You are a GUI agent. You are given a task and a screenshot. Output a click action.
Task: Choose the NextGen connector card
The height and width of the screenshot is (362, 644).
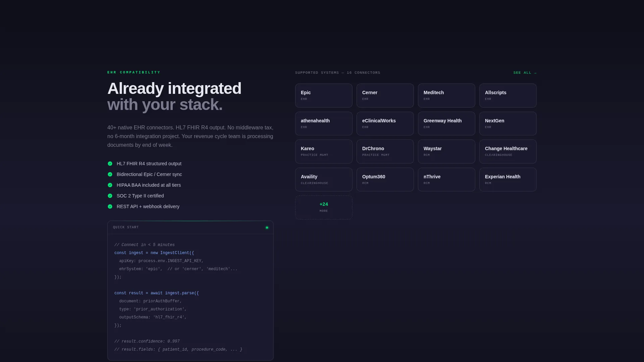tap(508, 123)
